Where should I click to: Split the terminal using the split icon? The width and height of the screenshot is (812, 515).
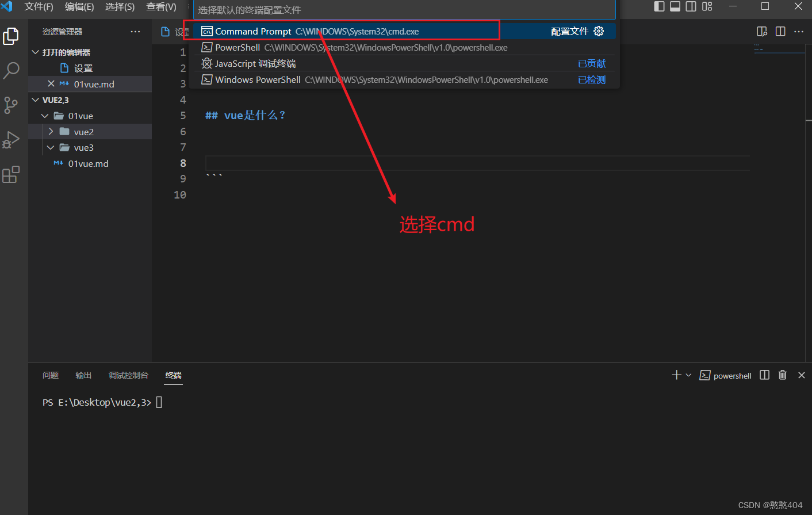pyautogui.click(x=764, y=375)
